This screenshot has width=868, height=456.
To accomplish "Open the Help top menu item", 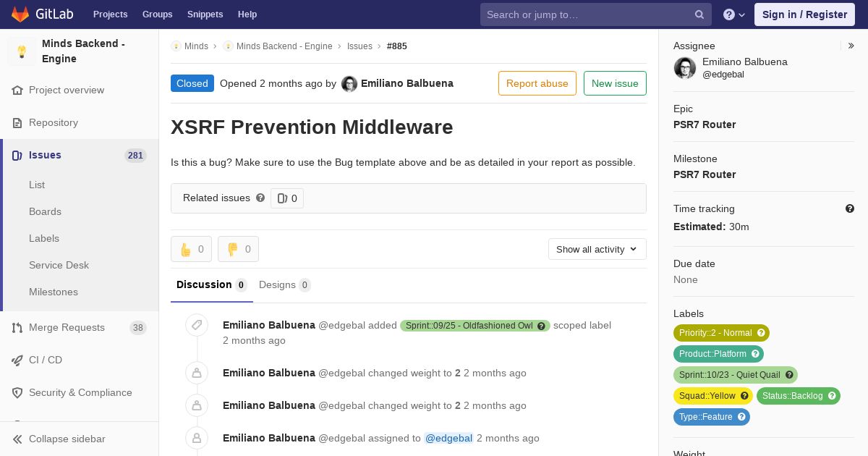I will pyautogui.click(x=247, y=14).
